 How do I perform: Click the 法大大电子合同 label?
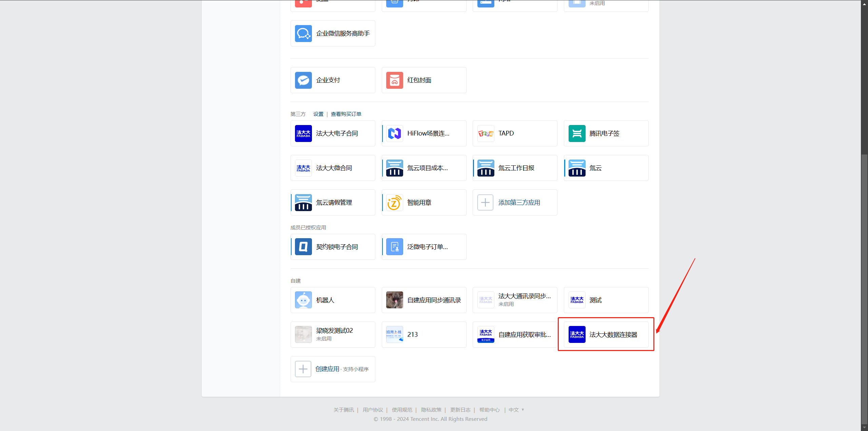[337, 134]
